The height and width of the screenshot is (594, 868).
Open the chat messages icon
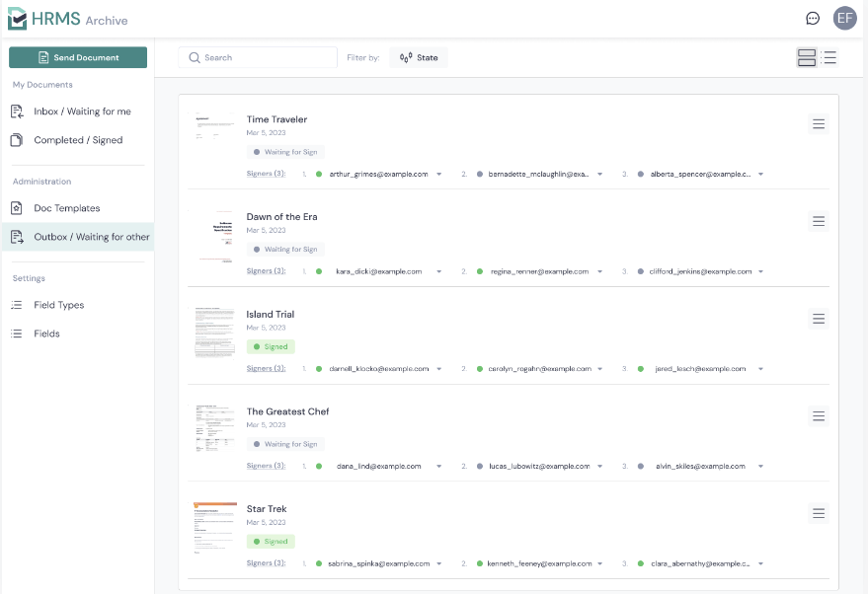pyautogui.click(x=812, y=18)
